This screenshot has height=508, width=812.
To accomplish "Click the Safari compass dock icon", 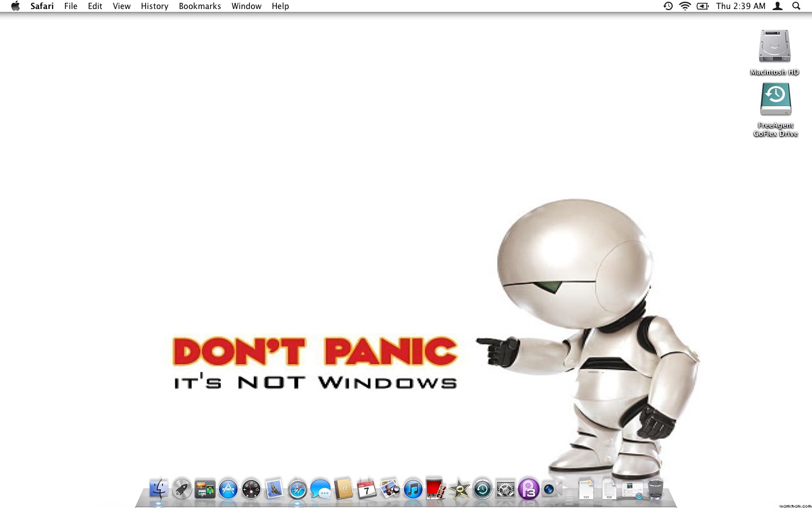I will [x=297, y=489].
